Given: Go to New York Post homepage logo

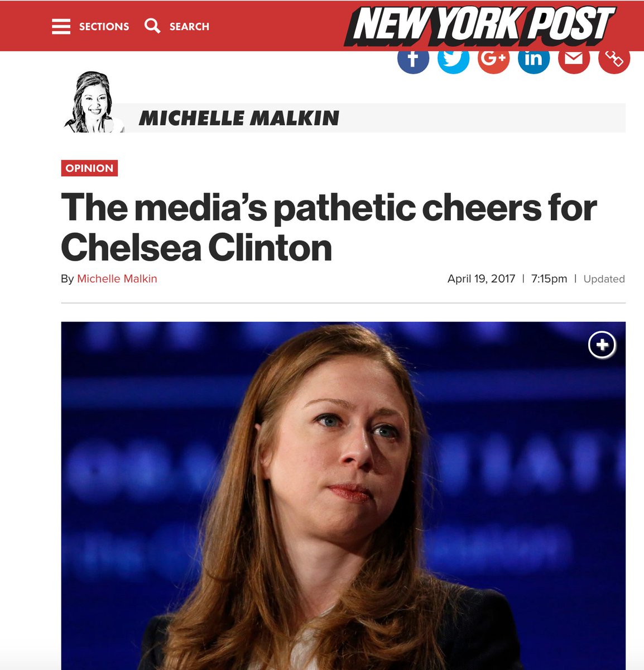Looking at the screenshot, I should (x=479, y=26).
